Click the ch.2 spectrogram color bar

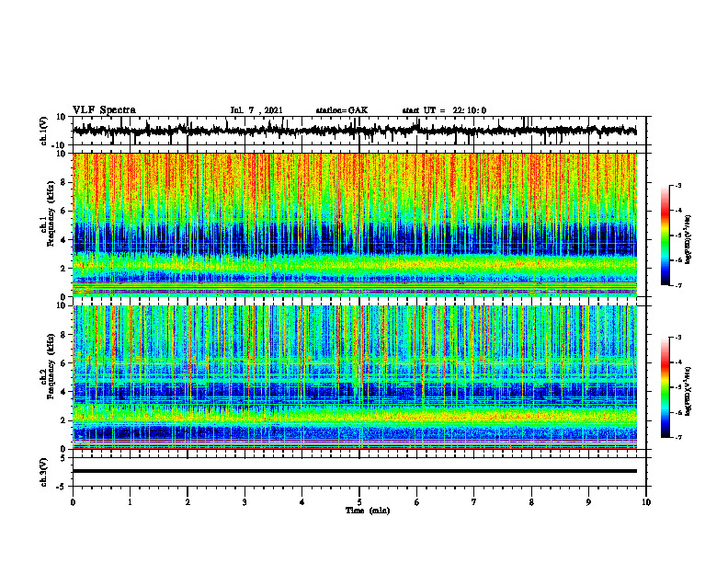pyautogui.click(x=665, y=387)
